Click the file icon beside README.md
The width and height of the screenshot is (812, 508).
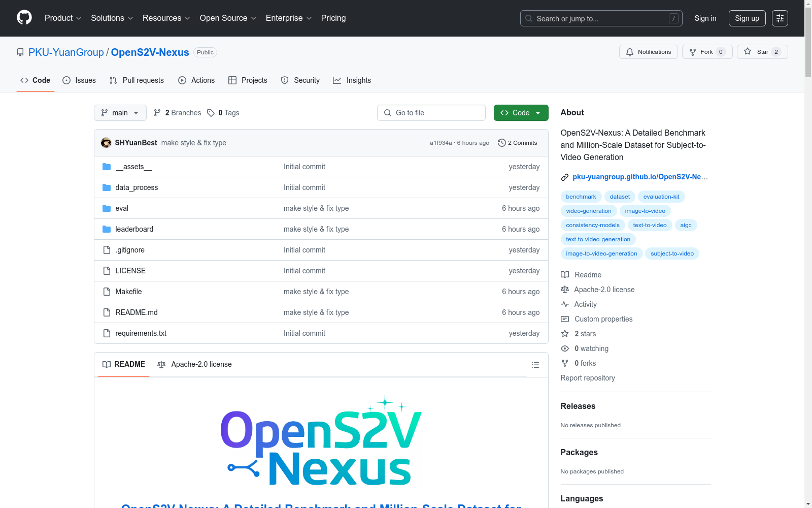107,312
